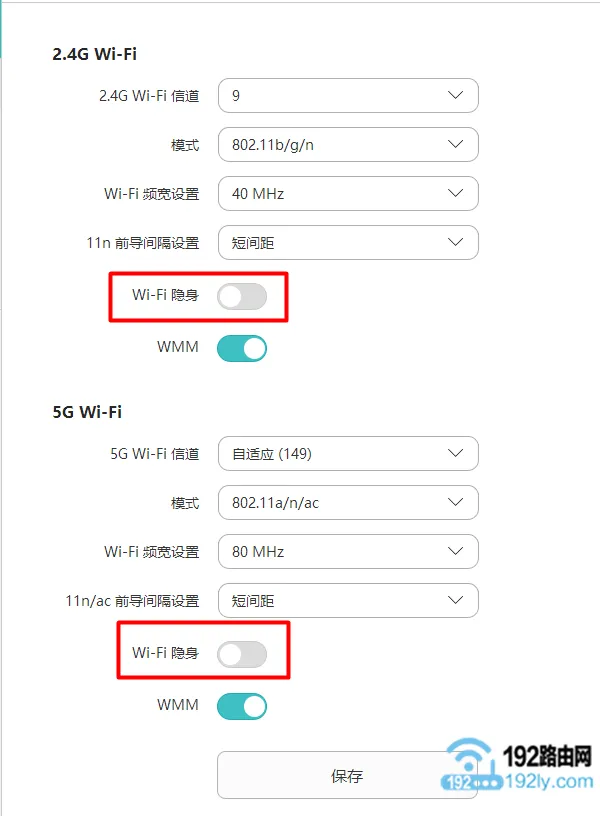Expand the 5G mode 802.11a/n/ac dropdown
Viewport: 600px width, 816px height.
pyautogui.click(x=347, y=503)
